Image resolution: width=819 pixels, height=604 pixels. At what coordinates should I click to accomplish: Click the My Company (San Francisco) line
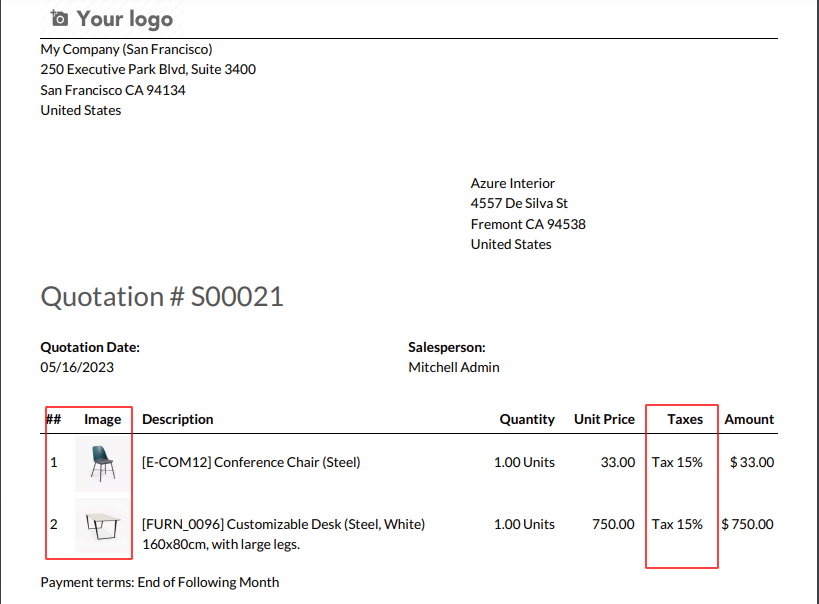pos(126,50)
